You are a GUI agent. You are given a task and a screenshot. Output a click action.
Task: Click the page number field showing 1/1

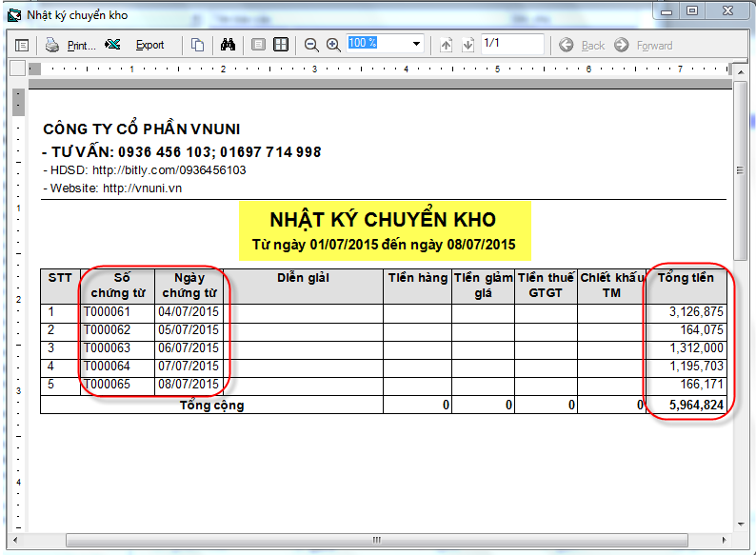511,44
